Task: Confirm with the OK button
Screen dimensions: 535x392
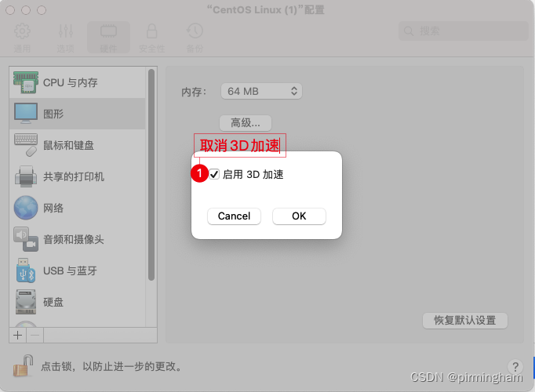Action: pyautogui.click(x=299, y=216)
